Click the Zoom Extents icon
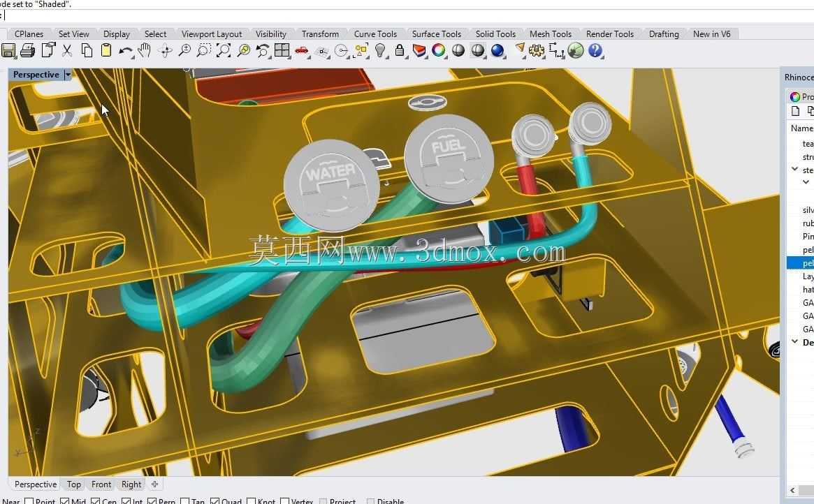 (x=223, y=50)
